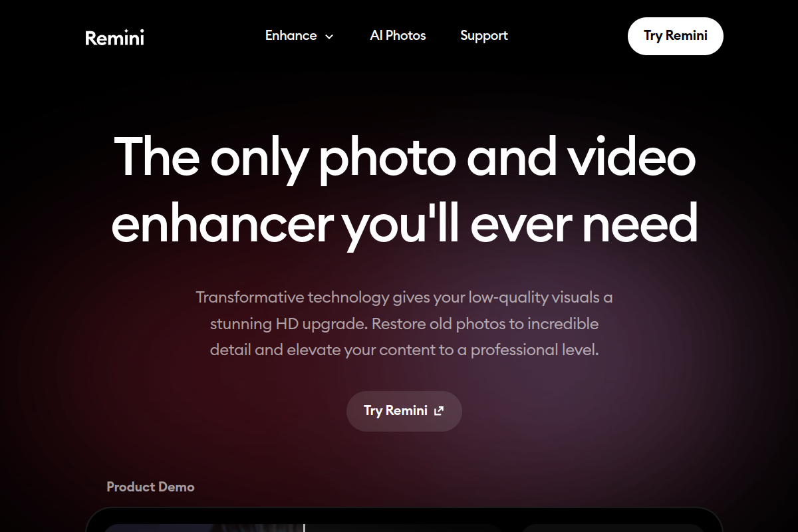Open the Remini logo home link
Screen dimensions: 798x532
pos(114,37)
